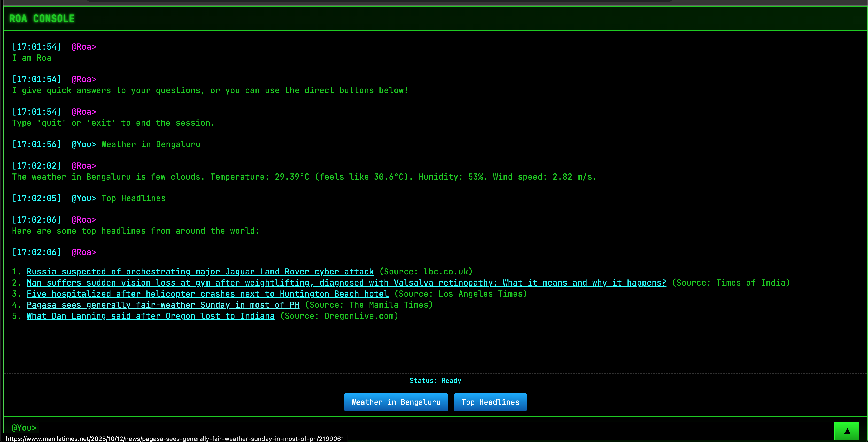Click the user's 'Weather in Bengaluru' chat message
This screenshot has width=868, height=442.
151,144
